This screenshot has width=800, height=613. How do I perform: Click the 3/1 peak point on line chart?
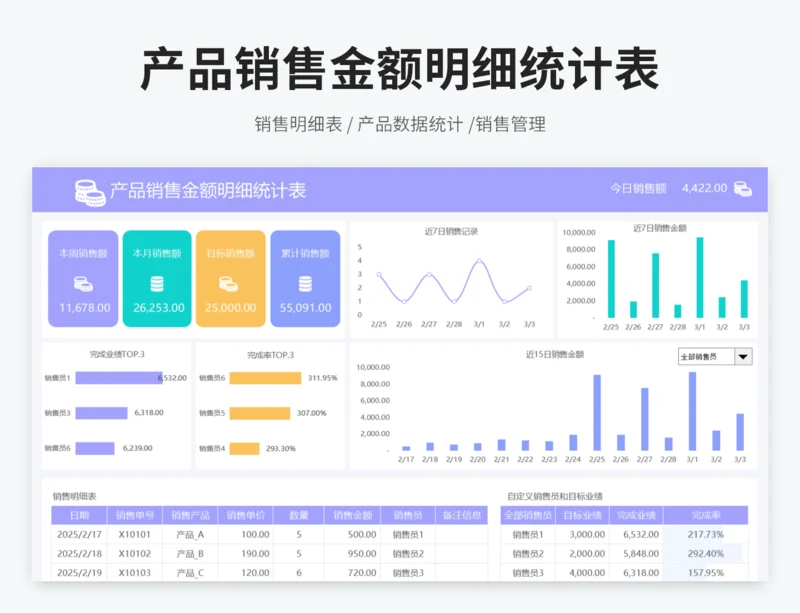pyautogui.click(x=479, y=261)
